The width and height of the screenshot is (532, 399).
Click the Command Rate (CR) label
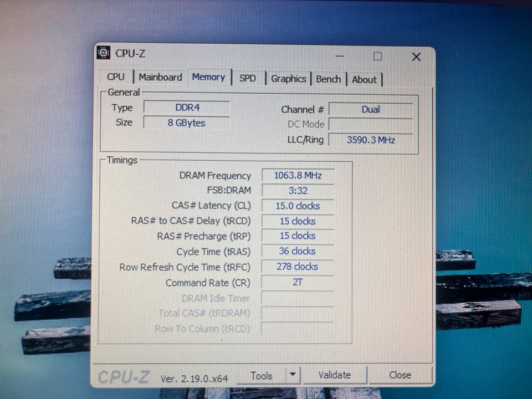(208, 283)
